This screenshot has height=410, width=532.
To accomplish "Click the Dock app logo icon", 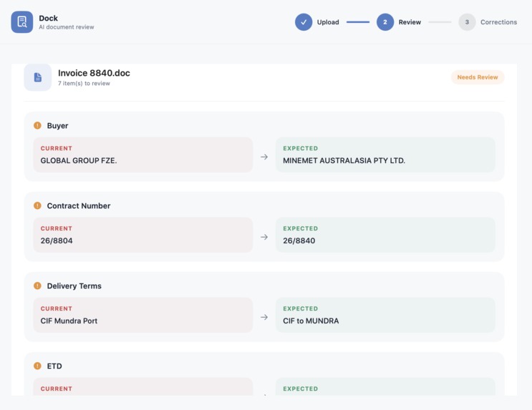I will point(22,22).
